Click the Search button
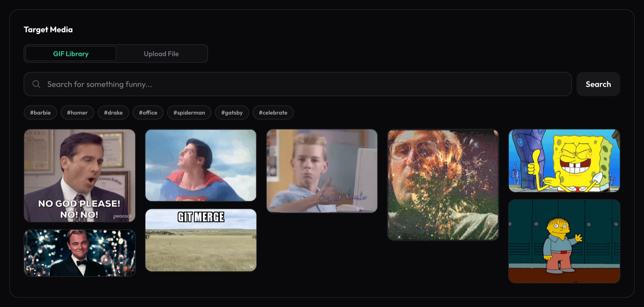Viewport: 644px width, 307px height. pyautogui.click(x=598, y=84)
